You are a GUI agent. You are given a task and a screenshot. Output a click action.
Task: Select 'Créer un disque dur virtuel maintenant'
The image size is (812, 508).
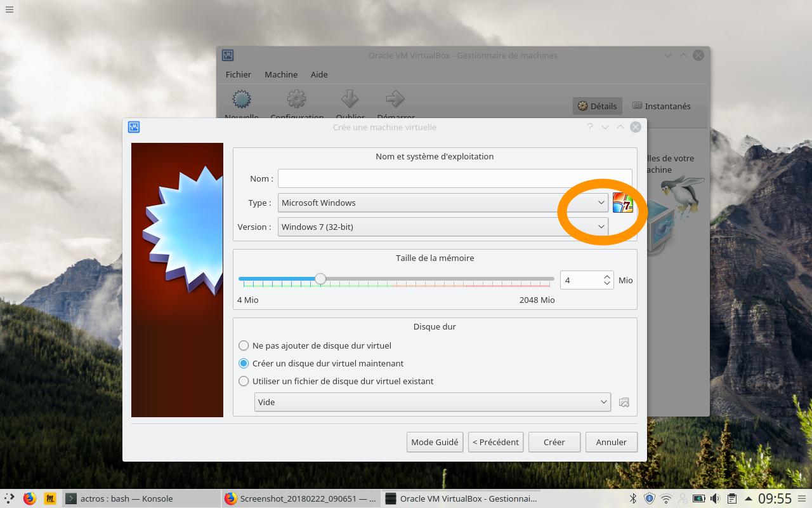coord(321,363)
